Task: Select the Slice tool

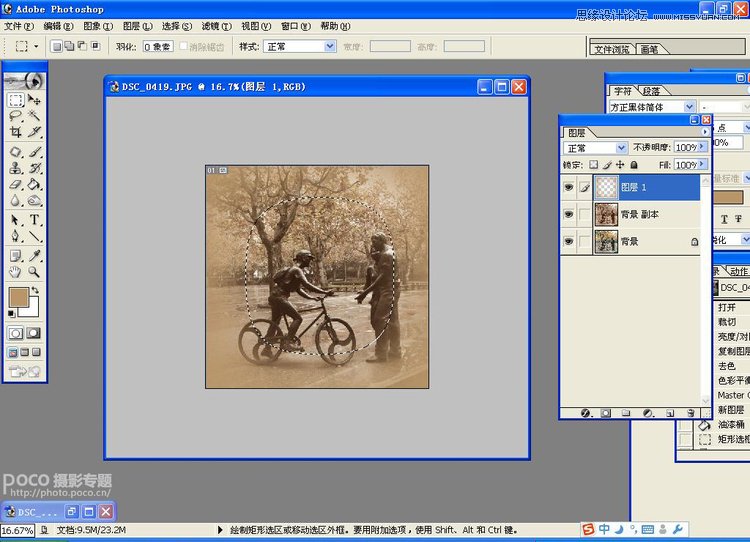Action: click(34, 132)
